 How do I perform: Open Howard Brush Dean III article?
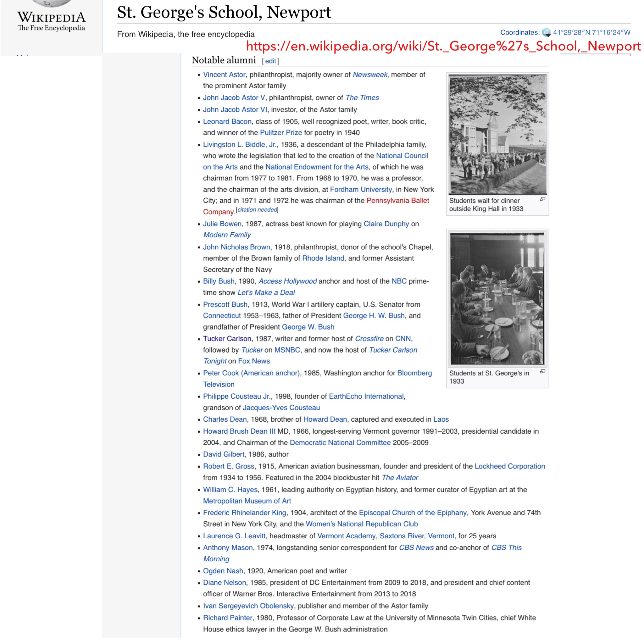click(x=239, y=431)
